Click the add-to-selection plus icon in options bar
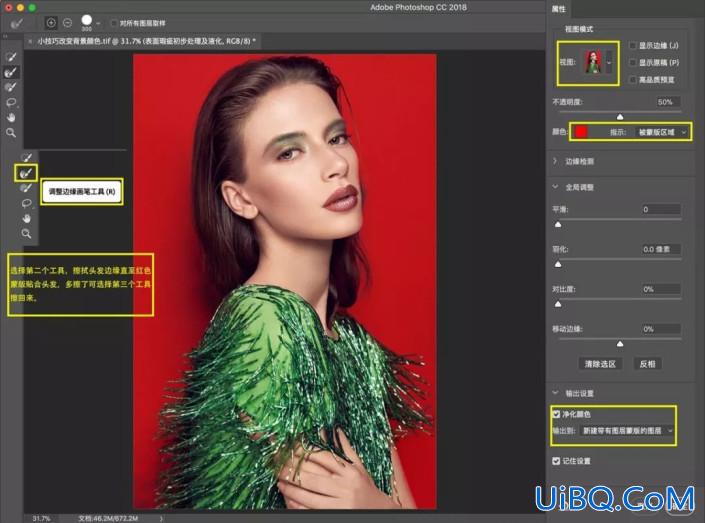The image size is (705, 523). [51, 22]
